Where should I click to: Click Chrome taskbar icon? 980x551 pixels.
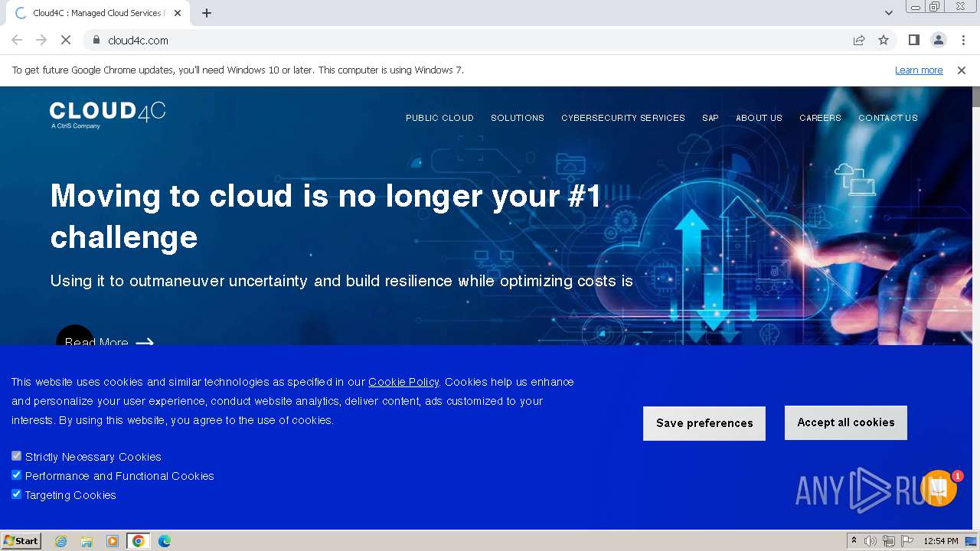(139, 541)
